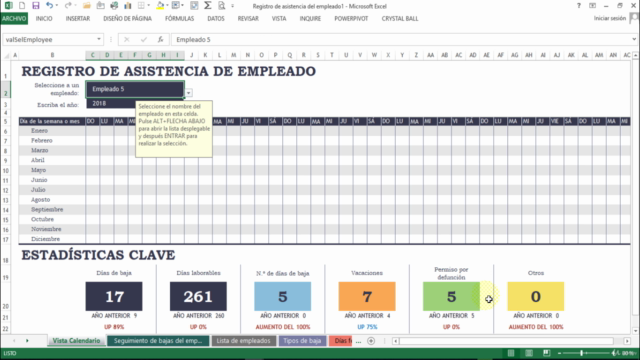The width and height of the screenshot is (640, 360).
Task: Click the quick print printer icon
Action: 114,6
